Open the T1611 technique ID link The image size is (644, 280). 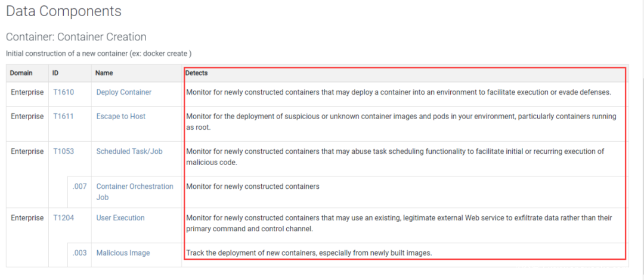coord(63,116)
